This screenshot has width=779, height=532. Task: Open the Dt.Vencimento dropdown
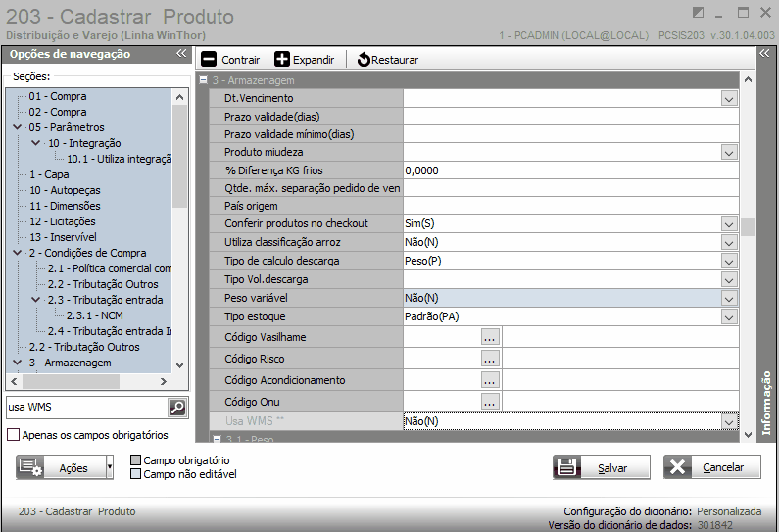pyautogui.click(x=729, y=99)
